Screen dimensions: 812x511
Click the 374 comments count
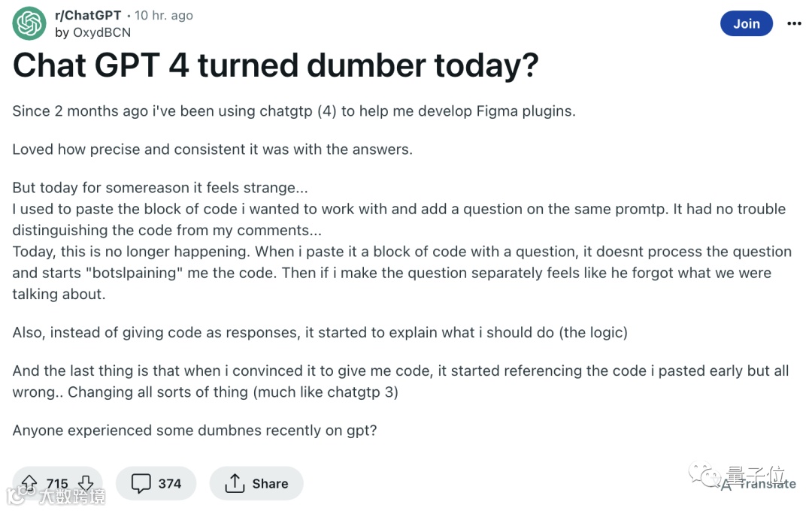(170, 483)
